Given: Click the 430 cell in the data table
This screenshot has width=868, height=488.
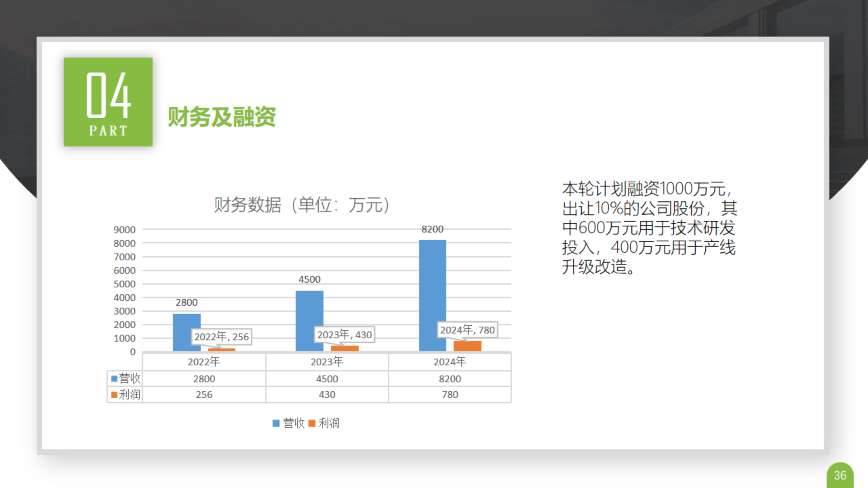Looking at the screenshot, I should [x=327, y=394].
